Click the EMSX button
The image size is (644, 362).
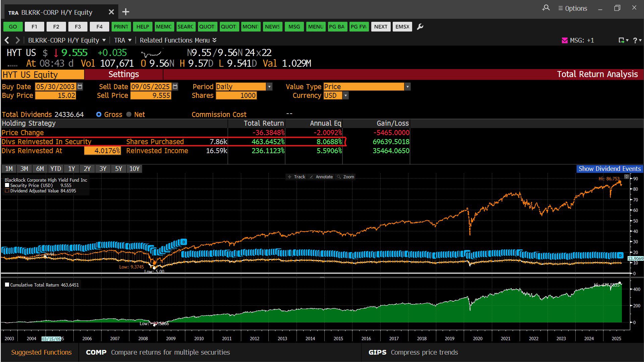point(402,26)
